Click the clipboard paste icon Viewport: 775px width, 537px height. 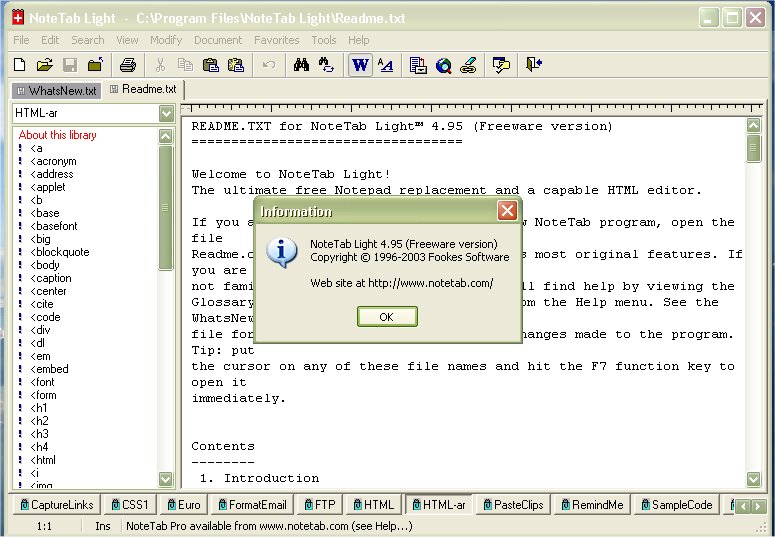pyautogui.click(x=211, y=65)
